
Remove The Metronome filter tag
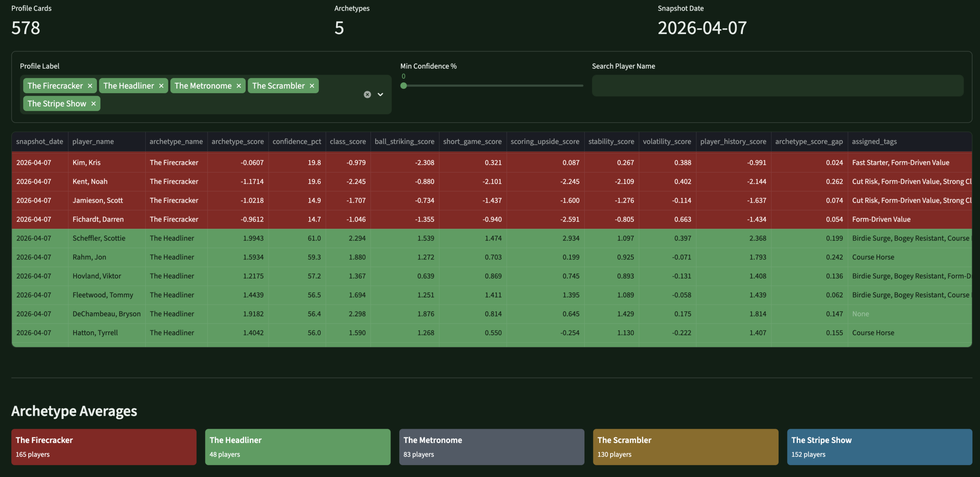[239, 86]
